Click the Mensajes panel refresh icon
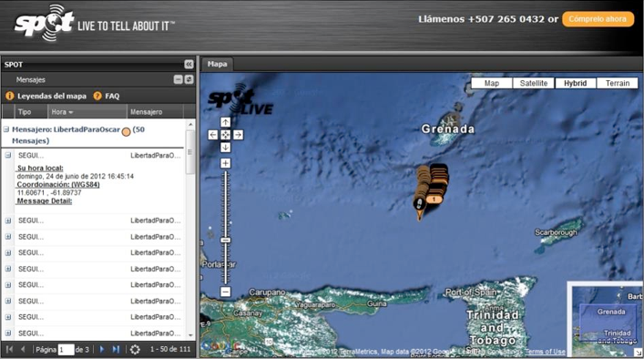This screenshot has width=644, height=359. tap(189, 79)
